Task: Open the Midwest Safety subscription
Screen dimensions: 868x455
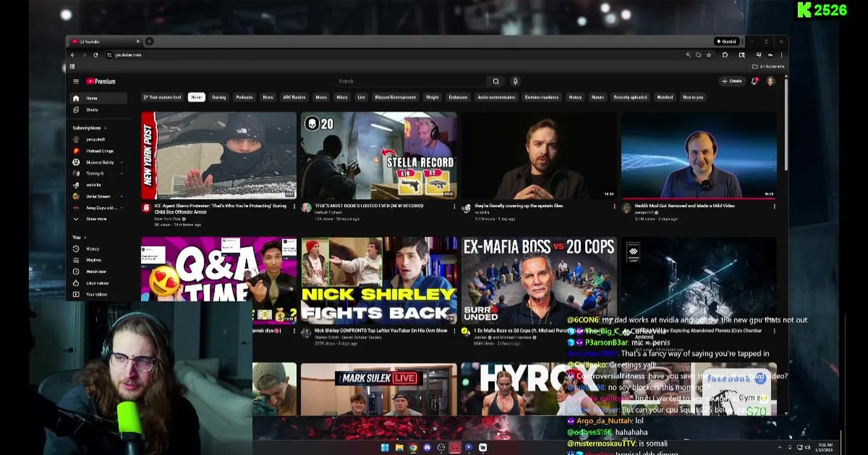Action: pos(98,162)
